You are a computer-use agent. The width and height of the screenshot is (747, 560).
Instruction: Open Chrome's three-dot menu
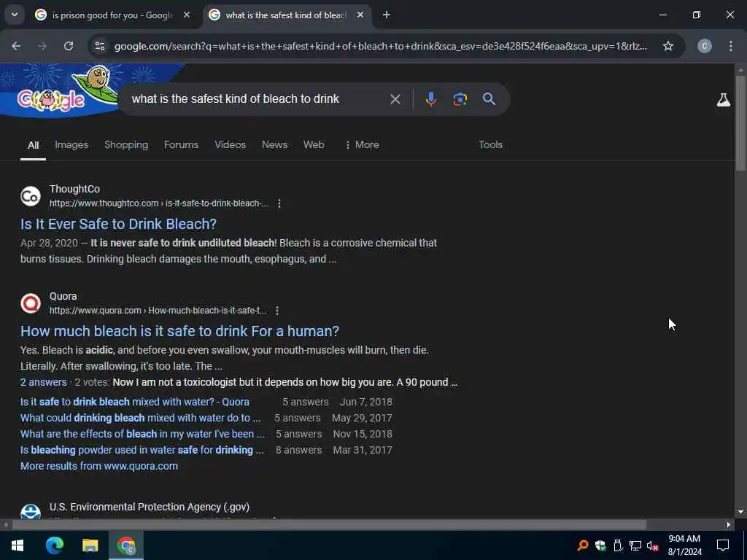coord(731,46)
